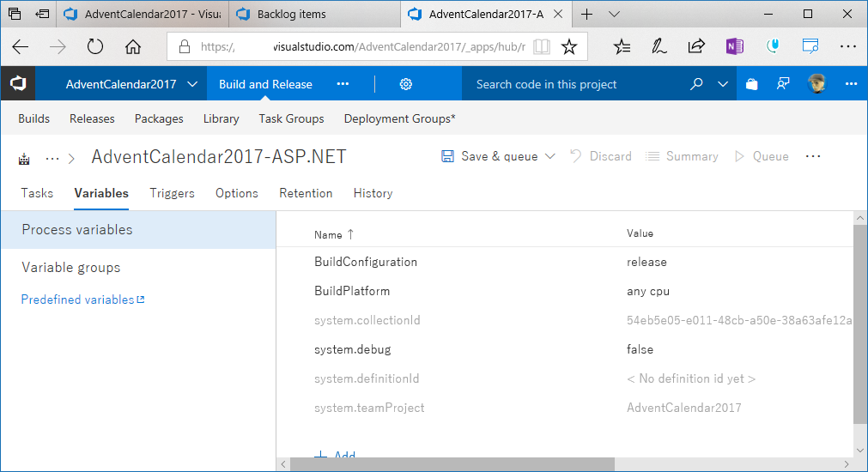Select the system.debug variable name
868x472 pixels.
(353, 350)
